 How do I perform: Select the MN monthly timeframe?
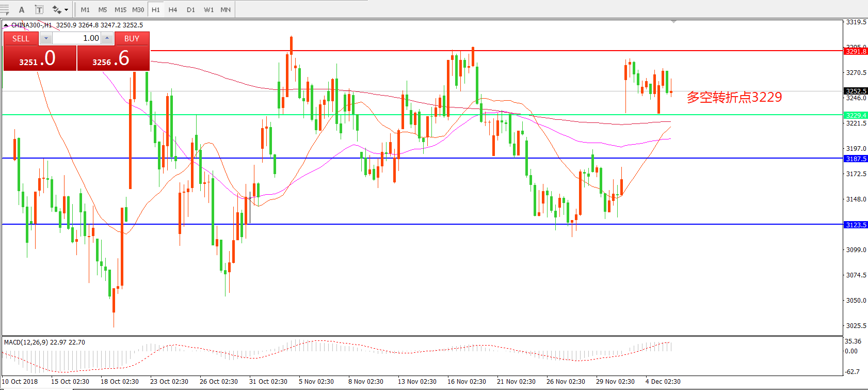[x=226, y=9]
